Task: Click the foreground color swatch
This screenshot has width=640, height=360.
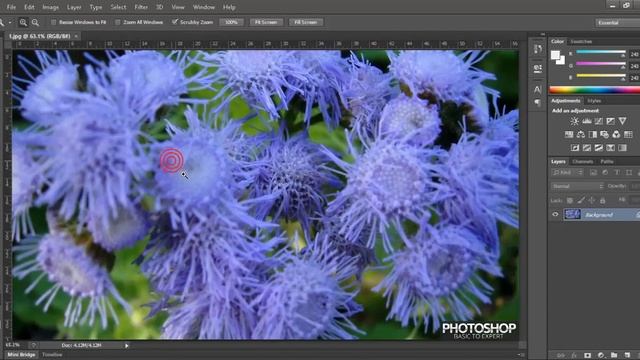Action: [x=556, y=56]
